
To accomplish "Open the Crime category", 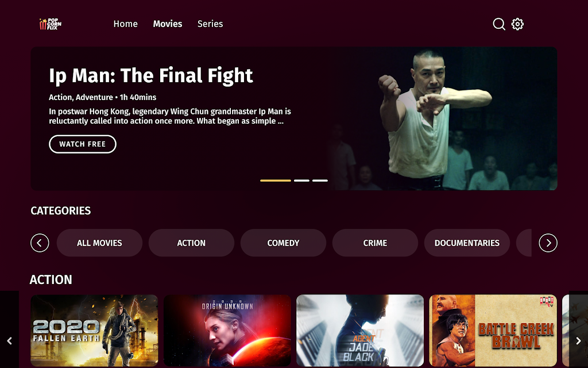I will pos(375,243).
